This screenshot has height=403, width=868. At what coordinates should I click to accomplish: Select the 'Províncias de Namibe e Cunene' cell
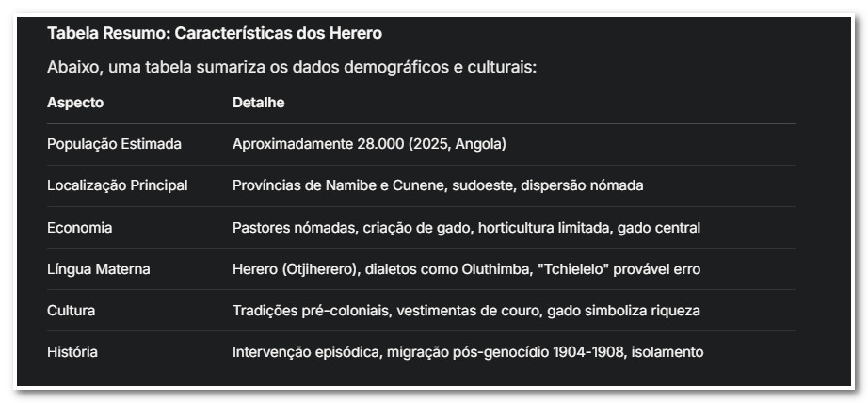pos(438,185)
